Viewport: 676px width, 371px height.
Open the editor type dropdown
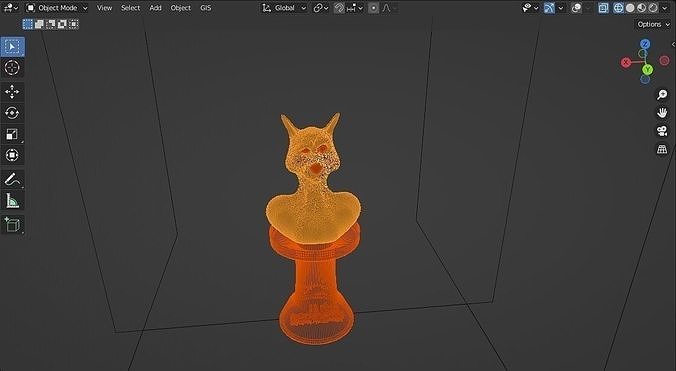[x=11, y=8]
